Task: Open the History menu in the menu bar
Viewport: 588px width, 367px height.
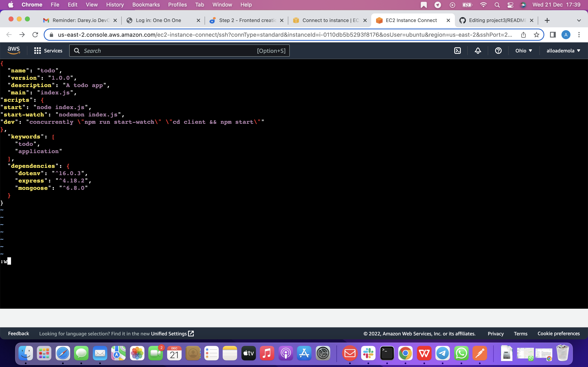Action: coord(115,5)
